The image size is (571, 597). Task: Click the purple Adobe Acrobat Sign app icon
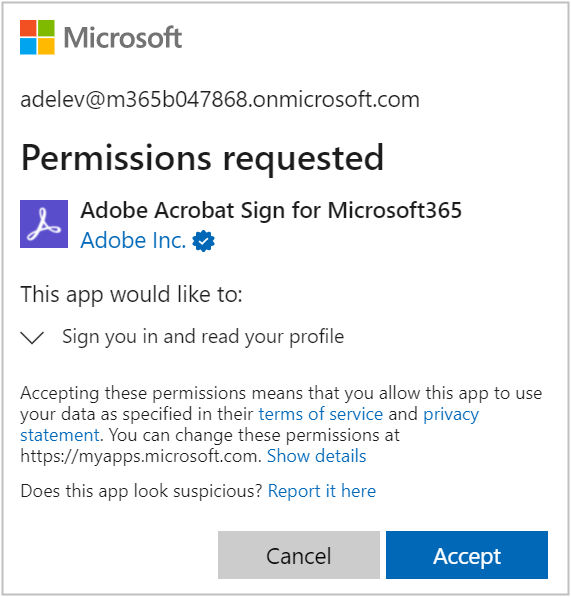(44, 224)
